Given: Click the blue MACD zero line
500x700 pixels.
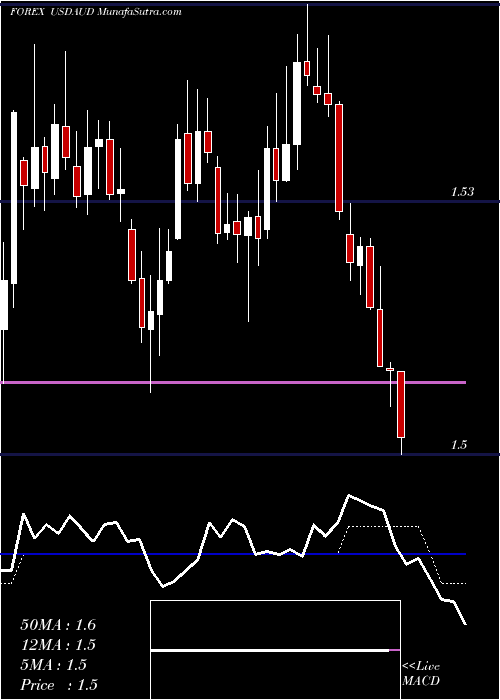Looking at the screenshot, I should coord(233,554).
